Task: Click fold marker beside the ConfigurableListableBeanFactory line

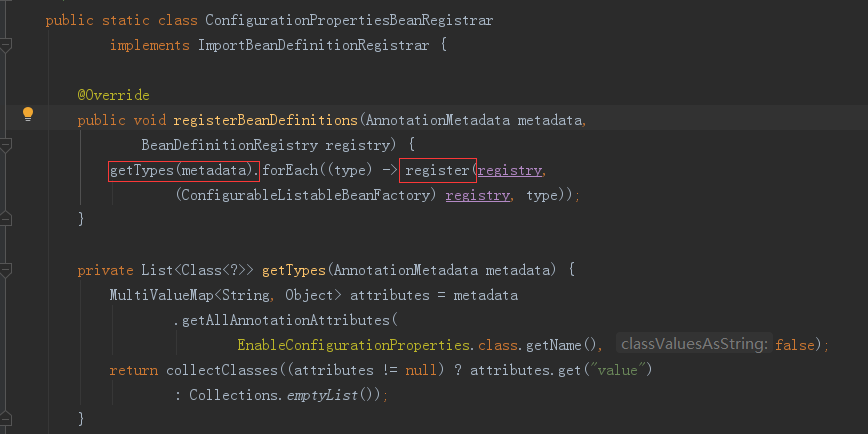Action: click(x=7, y=195)
